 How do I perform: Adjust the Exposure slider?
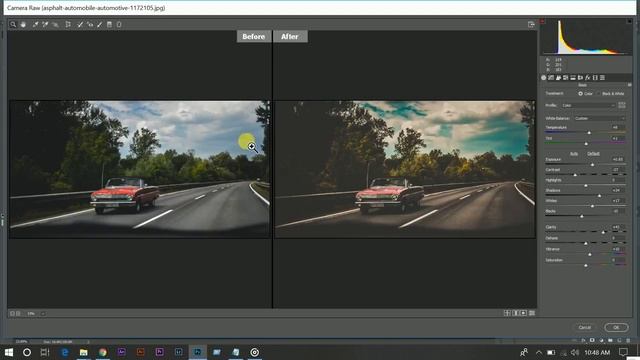(x=593, y=164)
